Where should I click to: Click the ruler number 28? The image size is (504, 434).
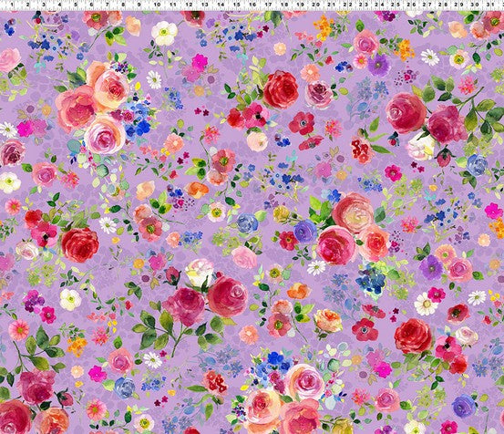tap(443, 5)
